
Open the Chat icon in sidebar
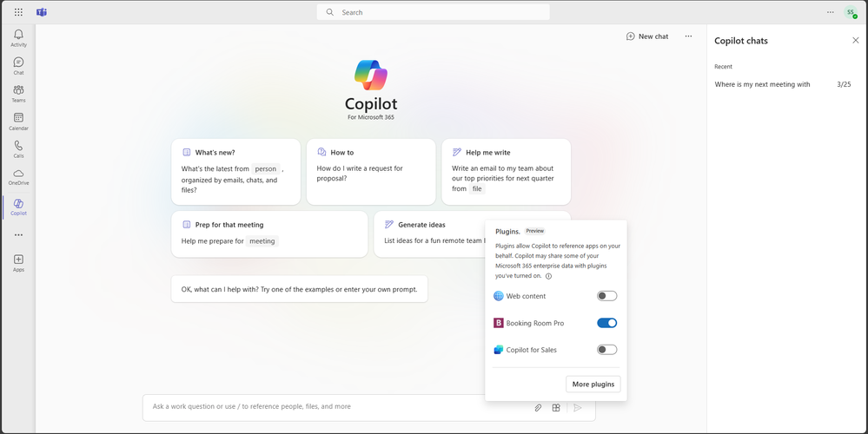[18, 65]
